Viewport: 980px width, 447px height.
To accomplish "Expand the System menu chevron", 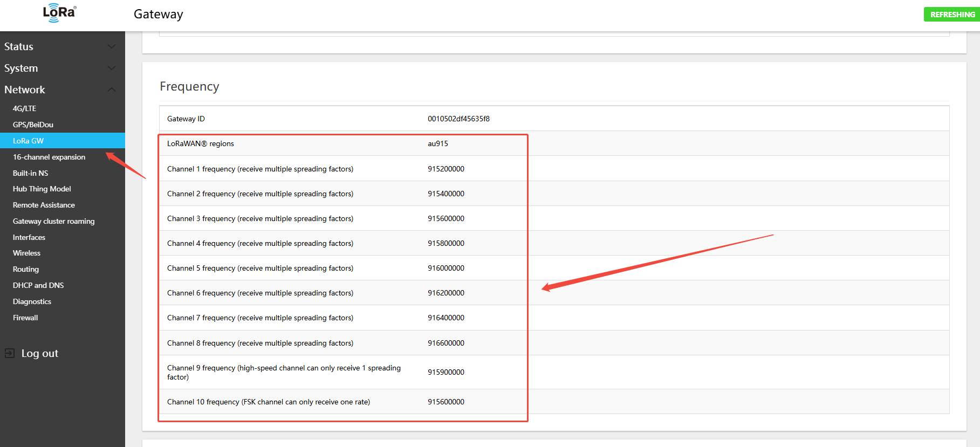I will [112, 68].
